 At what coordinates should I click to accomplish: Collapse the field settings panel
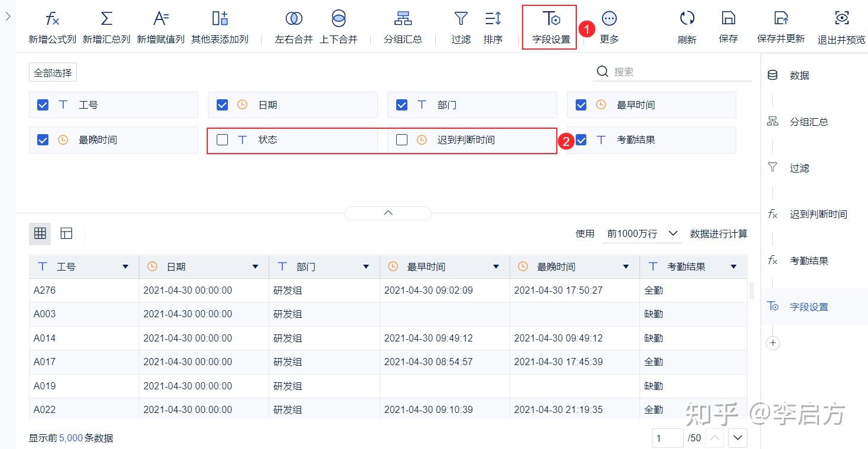point(388,213)
